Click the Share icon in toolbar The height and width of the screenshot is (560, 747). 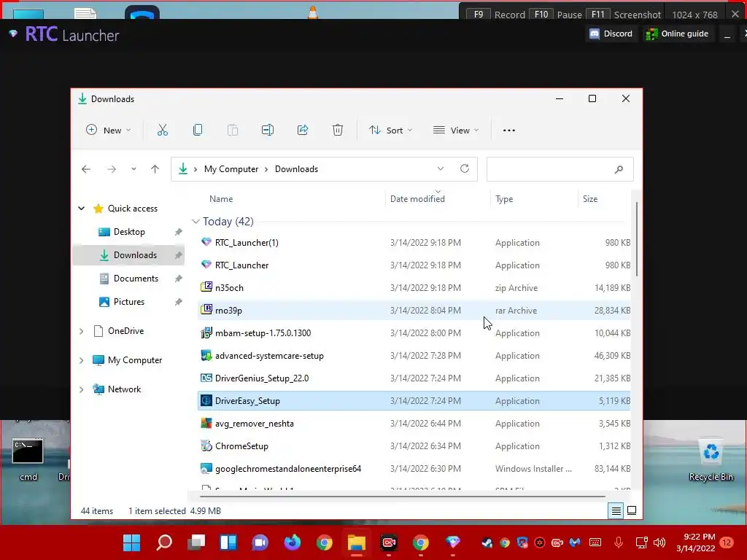303,130
